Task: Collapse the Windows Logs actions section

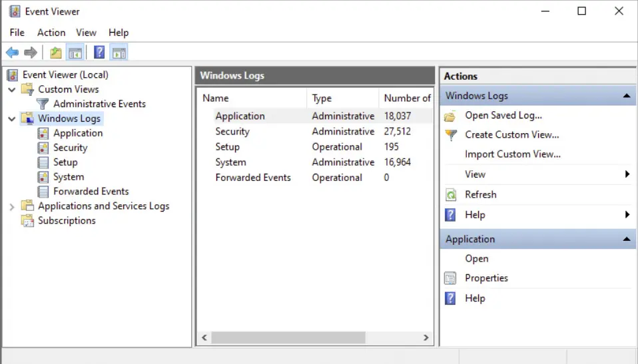Action: click(x=626, y=96)
